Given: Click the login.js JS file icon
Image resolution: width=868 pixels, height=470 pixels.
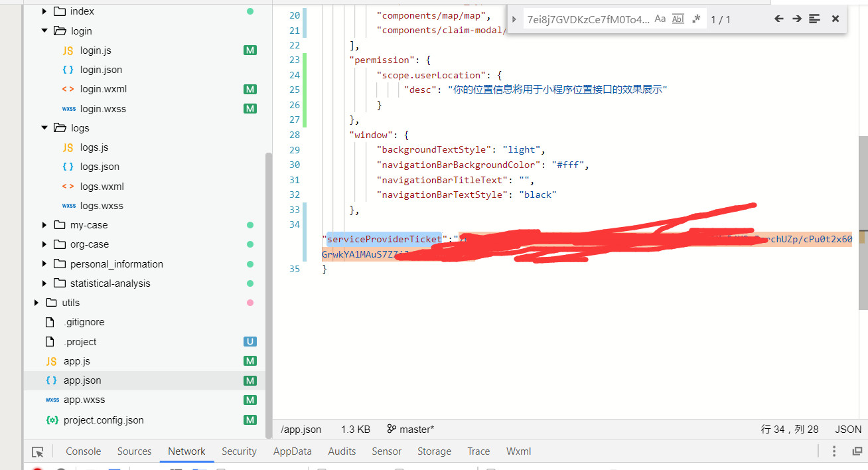Looking at the screenshot, I should (x=68, y=50).
